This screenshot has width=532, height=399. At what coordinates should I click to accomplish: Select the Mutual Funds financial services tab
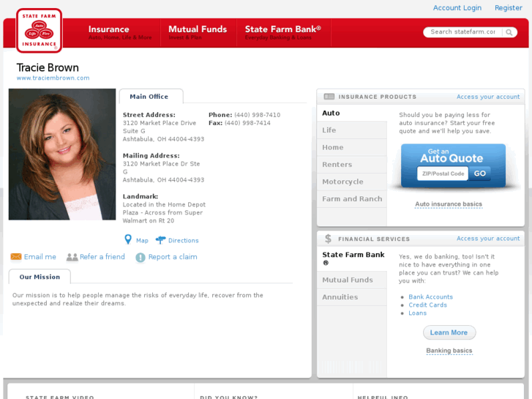352,280
